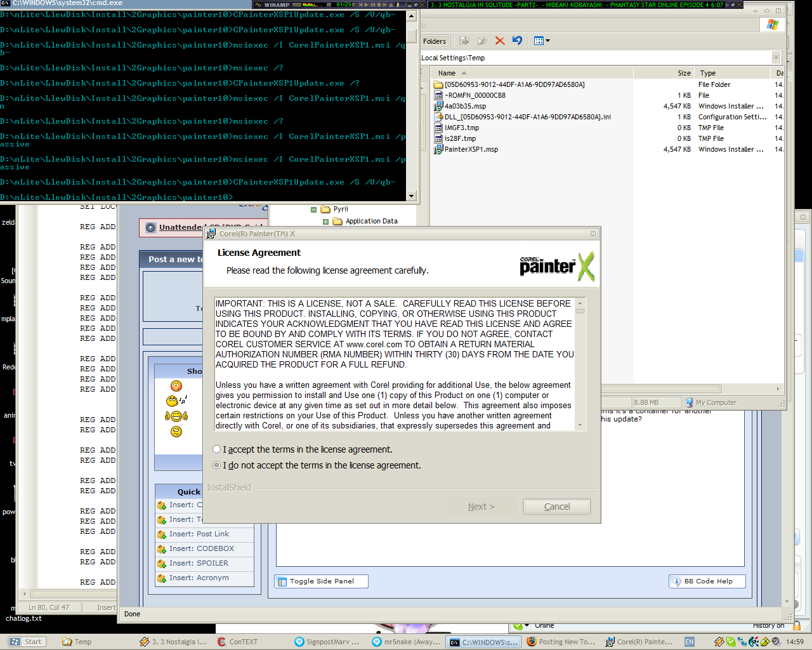The height and width of the screenshot is (650, 812).
Task: Click the cmd window scrollbar up arrow
Action: point(411,16)
